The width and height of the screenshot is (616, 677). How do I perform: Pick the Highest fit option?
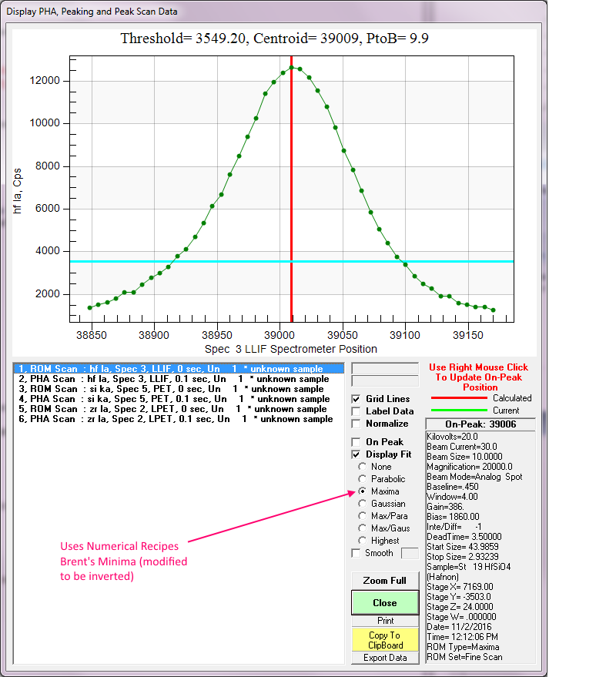click(x=363, y=541)
